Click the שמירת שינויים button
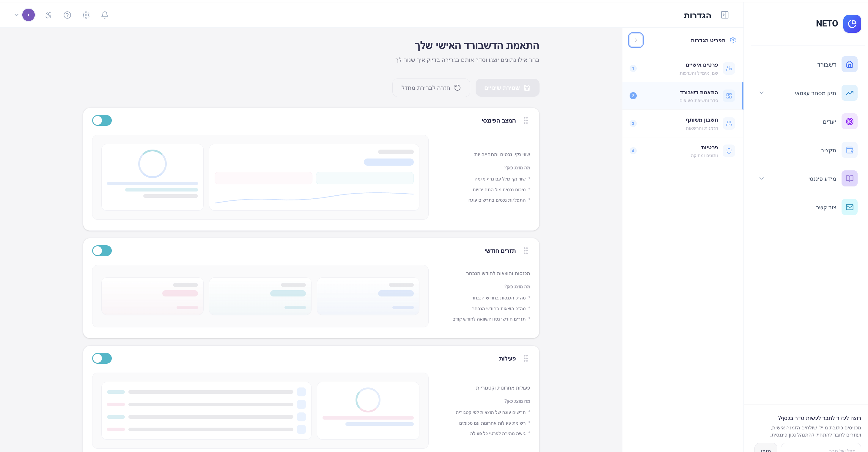868x452 pixels. [x=507, y=88]
